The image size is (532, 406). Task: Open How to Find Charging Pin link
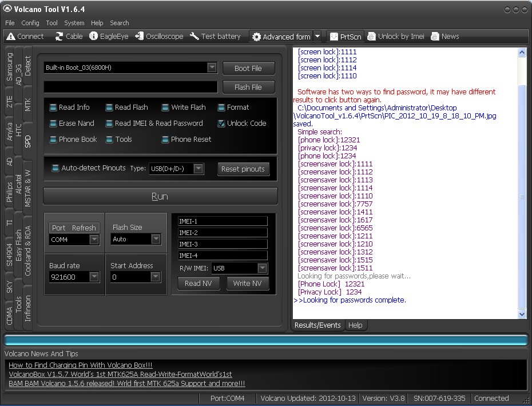[81, 365]
